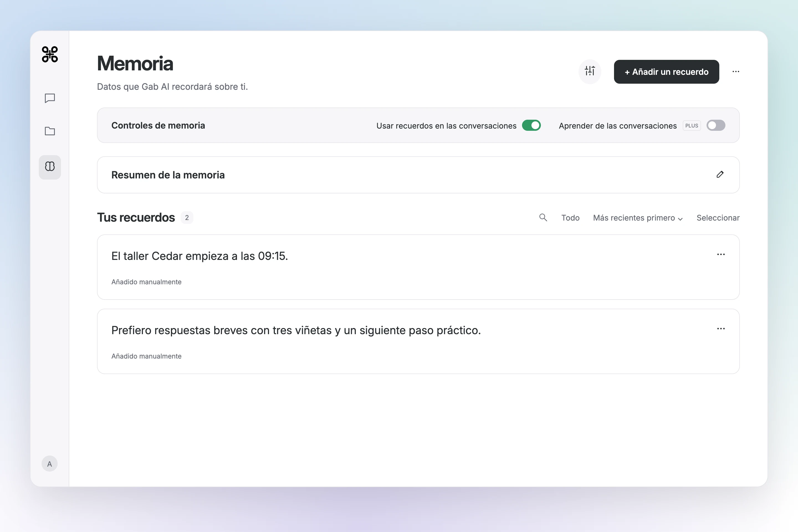This screenshot has height=532, width=798.
Task: Click Seleccionar to select memories
Action: pyautogui.click(x=718, y=218)
